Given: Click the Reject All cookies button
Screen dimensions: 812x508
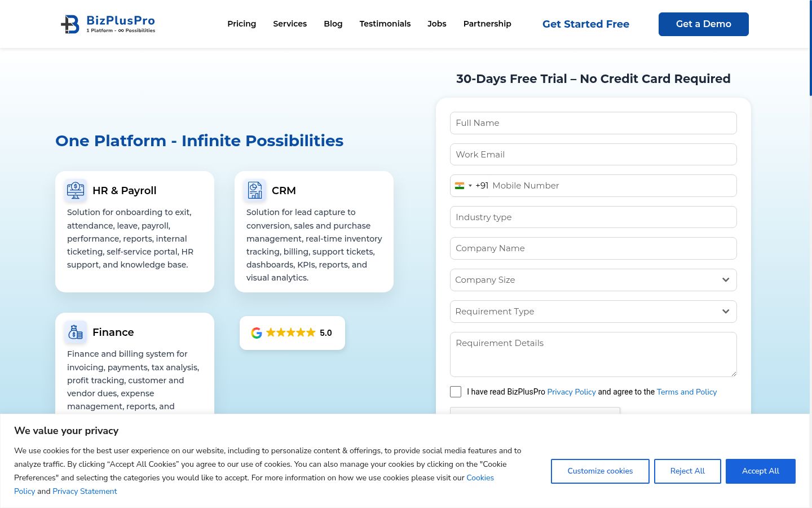Looking at the screenshot, I should (x=687, y=471).
